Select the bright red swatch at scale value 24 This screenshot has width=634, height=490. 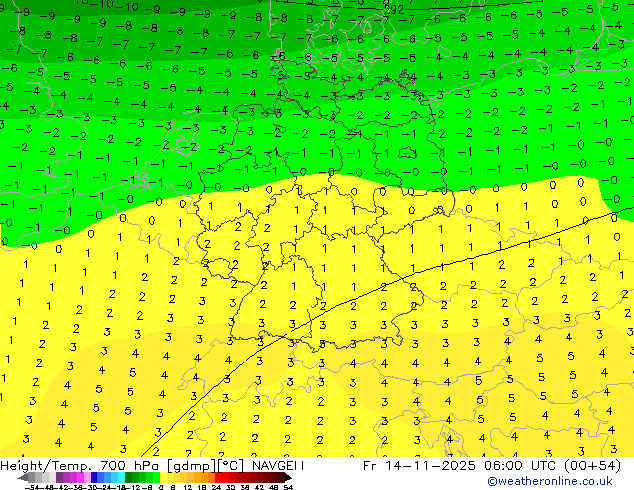218,478
